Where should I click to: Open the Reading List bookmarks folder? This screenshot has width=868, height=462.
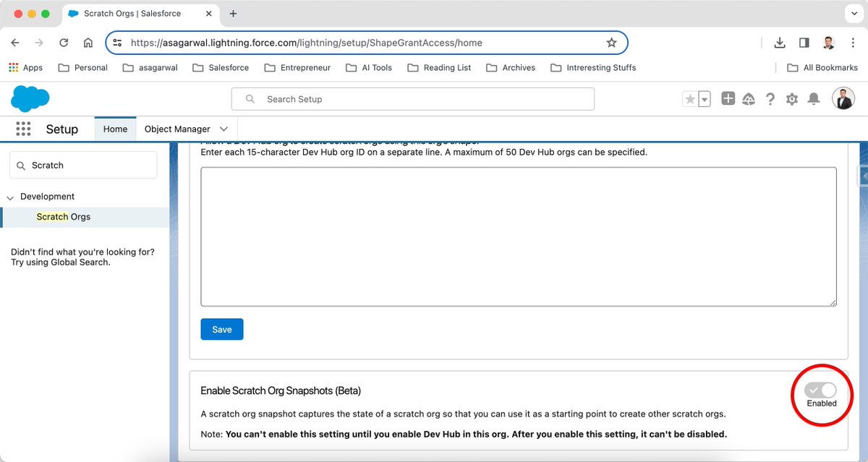(x=439, y=67)
